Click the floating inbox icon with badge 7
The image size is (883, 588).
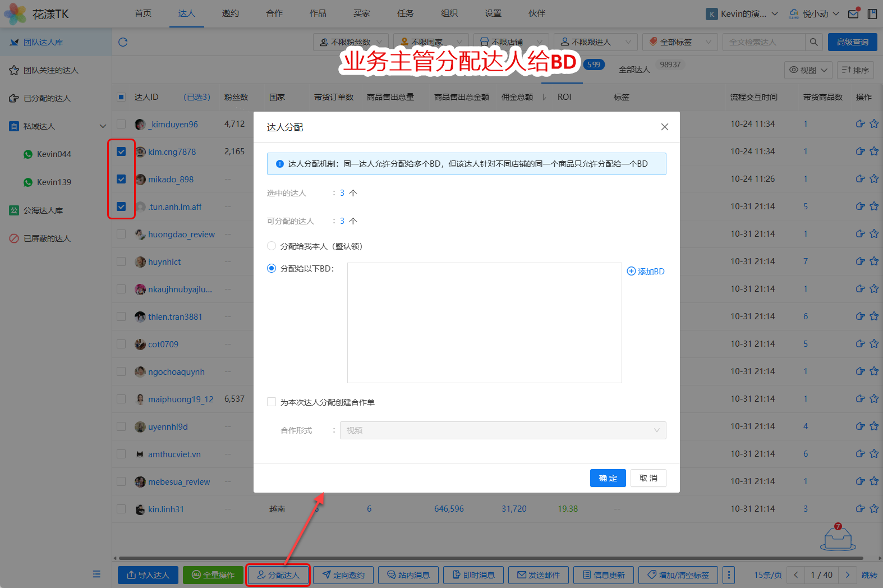(838, 538)
